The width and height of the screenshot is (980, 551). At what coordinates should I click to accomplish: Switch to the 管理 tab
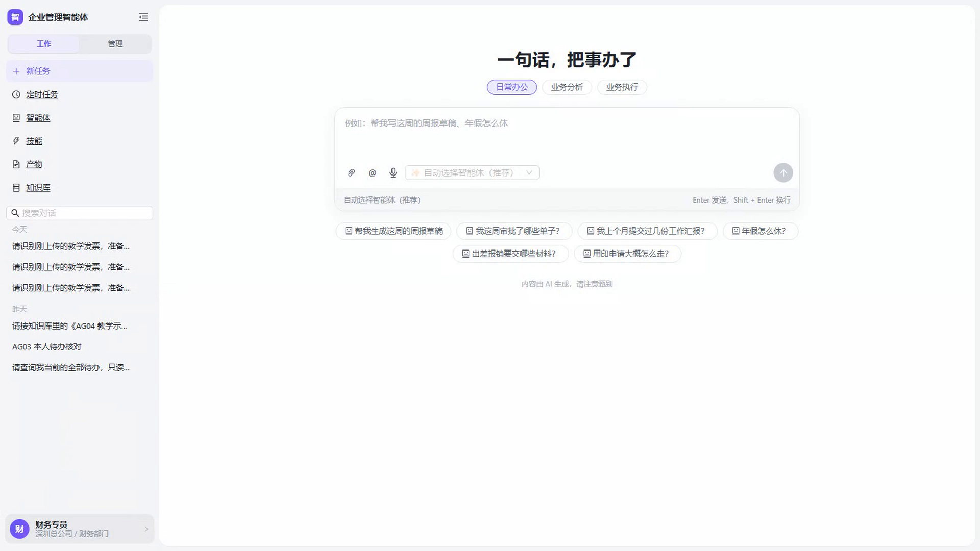tap(115, 44)
